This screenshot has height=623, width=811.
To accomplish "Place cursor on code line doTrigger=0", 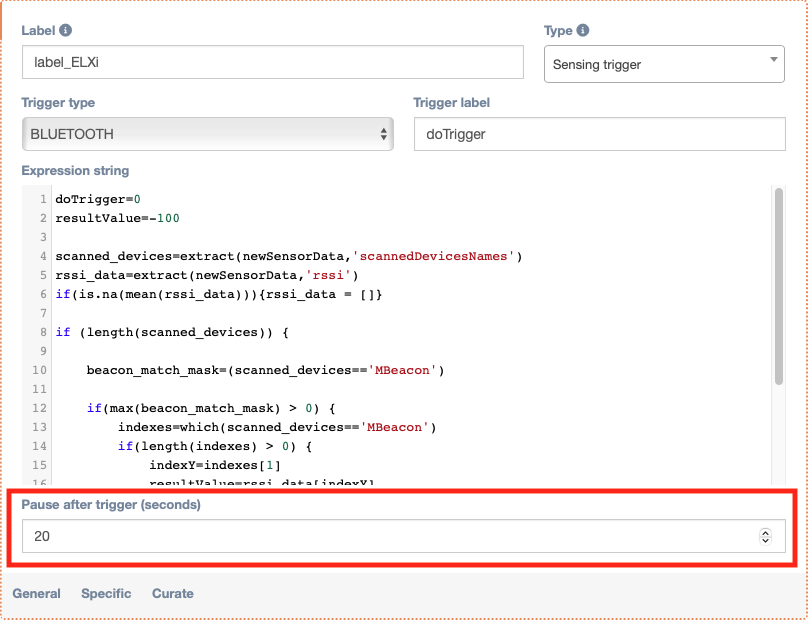I will (x=98, y=199).
